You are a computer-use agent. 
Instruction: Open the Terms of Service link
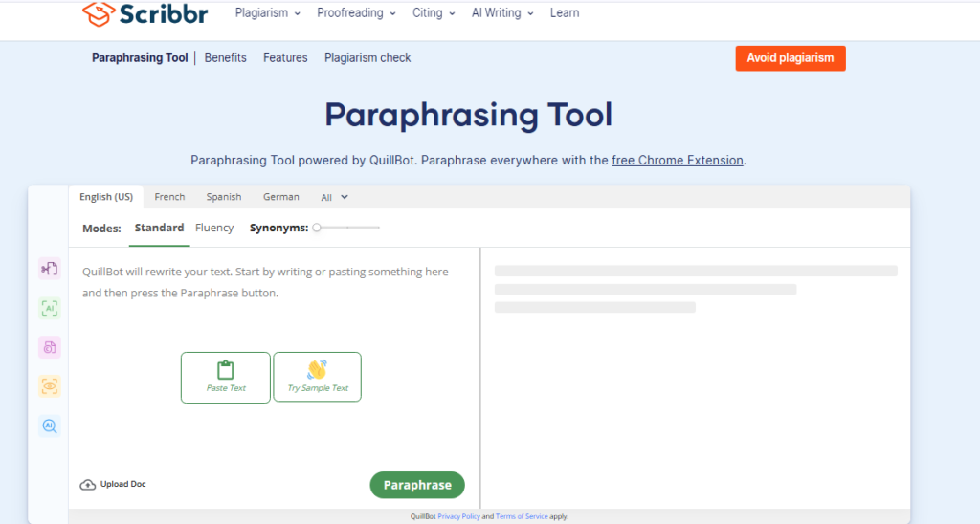pyautogui.click(x=522, y=516)
